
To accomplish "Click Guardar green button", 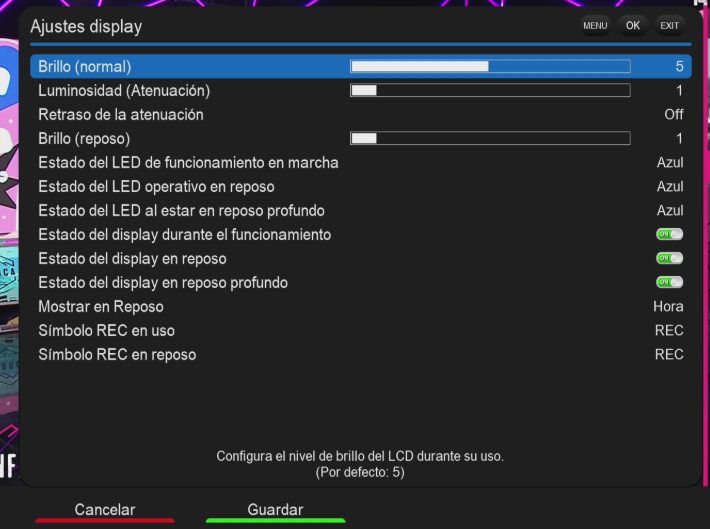I will pyautogui.click(x=275, y=511).
